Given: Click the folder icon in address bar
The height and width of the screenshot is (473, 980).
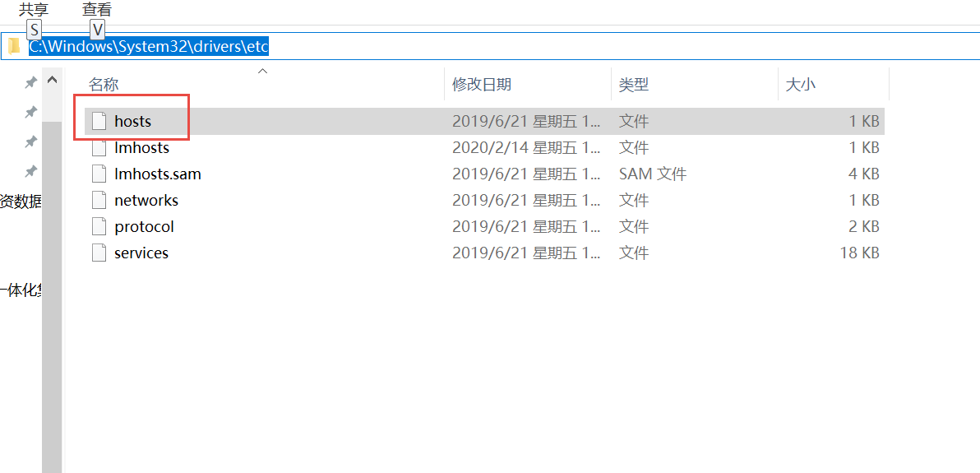Looking at the screenshot, I should click(14, 46).
